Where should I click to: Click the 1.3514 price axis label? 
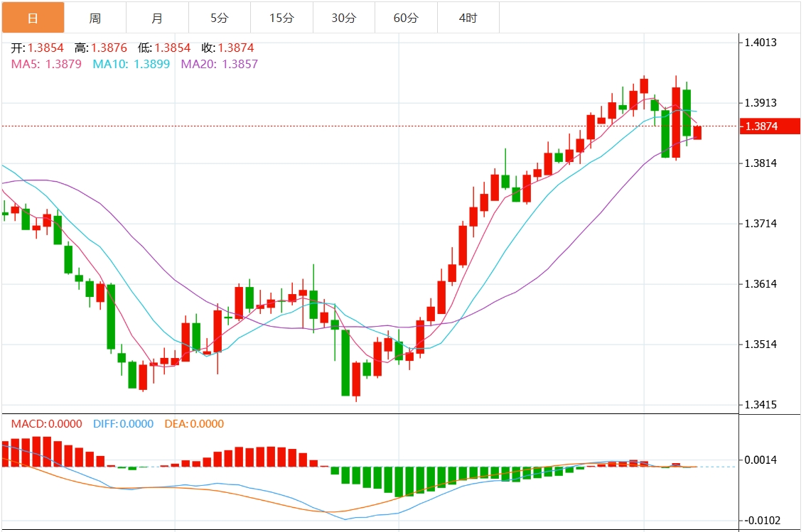[x=761, y=344]
